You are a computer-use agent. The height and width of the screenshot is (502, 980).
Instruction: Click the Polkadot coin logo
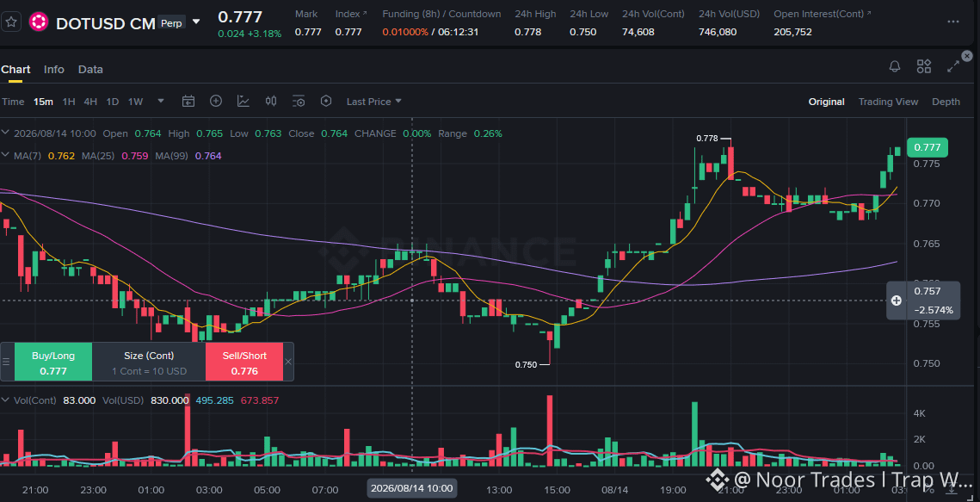point(39,23)
